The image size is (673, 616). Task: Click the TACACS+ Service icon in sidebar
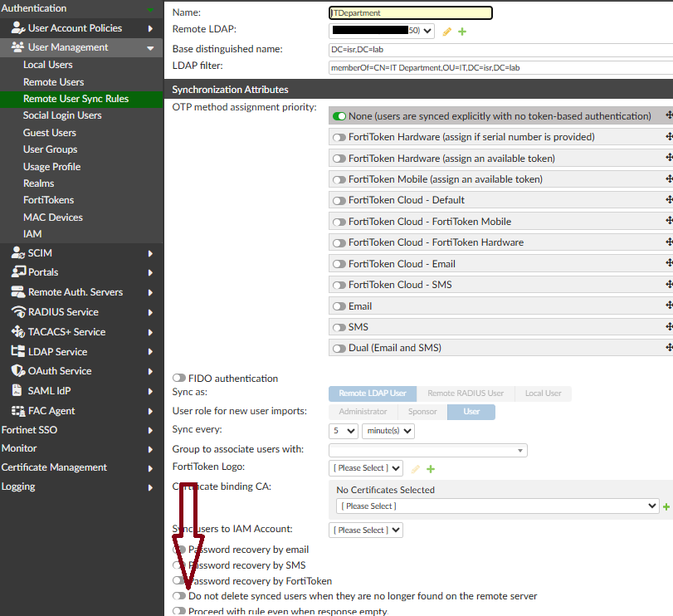click(x=18, y=332)
